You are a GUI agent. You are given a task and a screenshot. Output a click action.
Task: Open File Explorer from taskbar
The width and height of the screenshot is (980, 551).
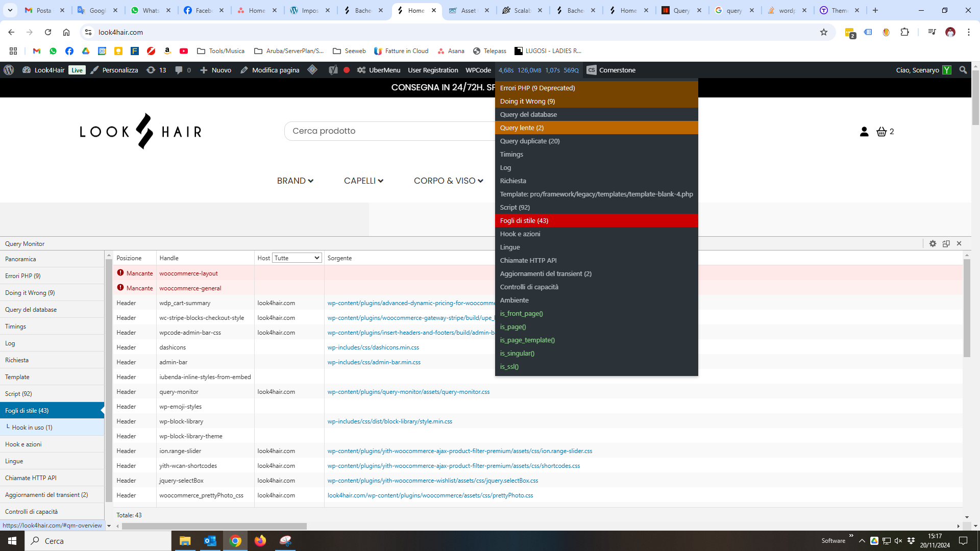(x=185, y=541)
